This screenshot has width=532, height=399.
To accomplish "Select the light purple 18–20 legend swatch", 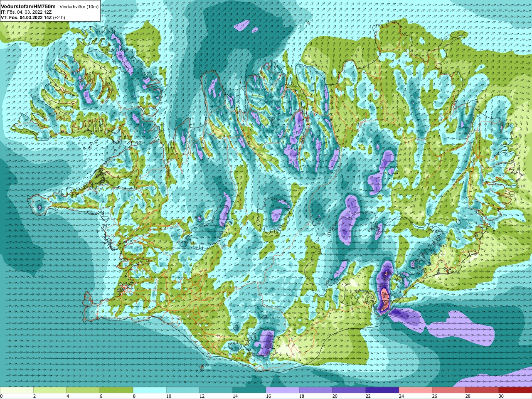I will (316, 390).
